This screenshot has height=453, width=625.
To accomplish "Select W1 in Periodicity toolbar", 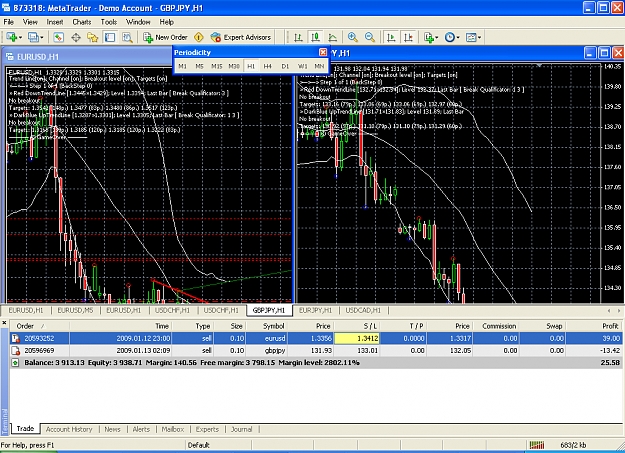I will point(302,66).
